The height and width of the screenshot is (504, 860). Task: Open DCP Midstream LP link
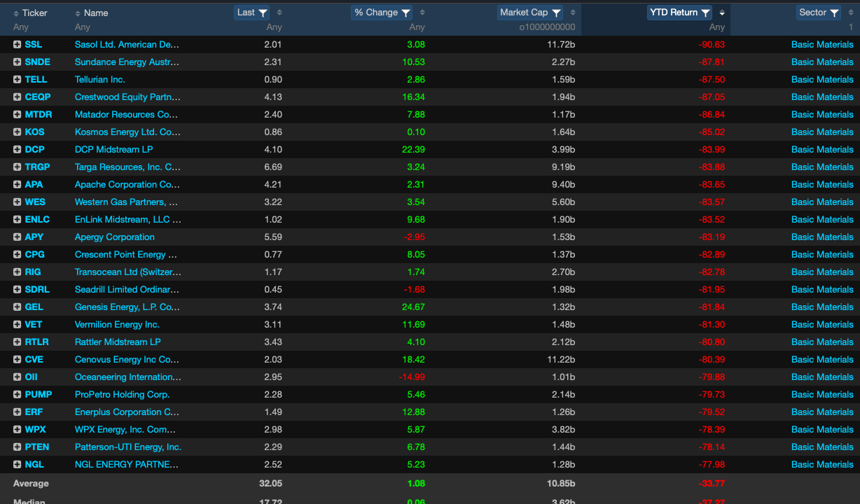tap(113, 149)
